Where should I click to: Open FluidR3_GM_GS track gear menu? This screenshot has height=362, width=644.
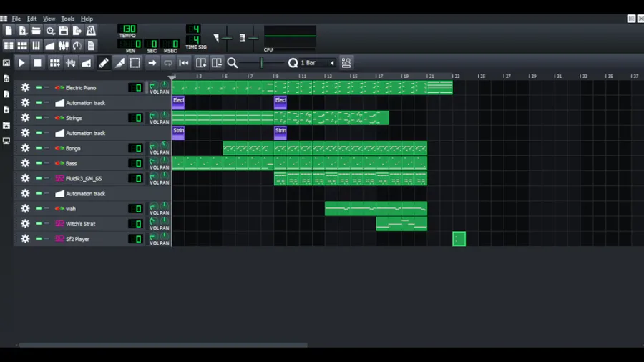pos(25,178)
